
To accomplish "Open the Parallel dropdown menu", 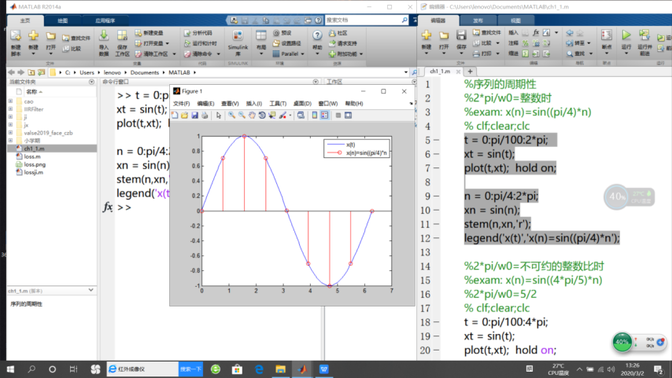I will coord(303,54).
